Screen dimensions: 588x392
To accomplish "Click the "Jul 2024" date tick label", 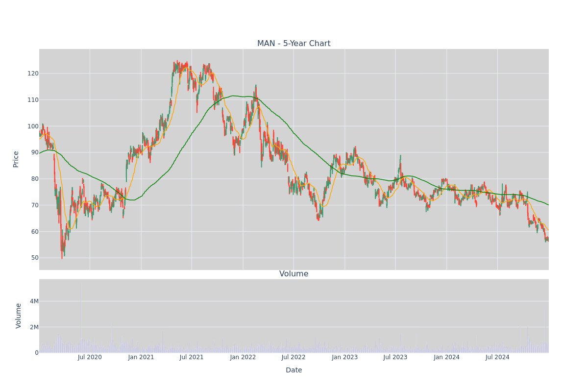I will point(497,357).
